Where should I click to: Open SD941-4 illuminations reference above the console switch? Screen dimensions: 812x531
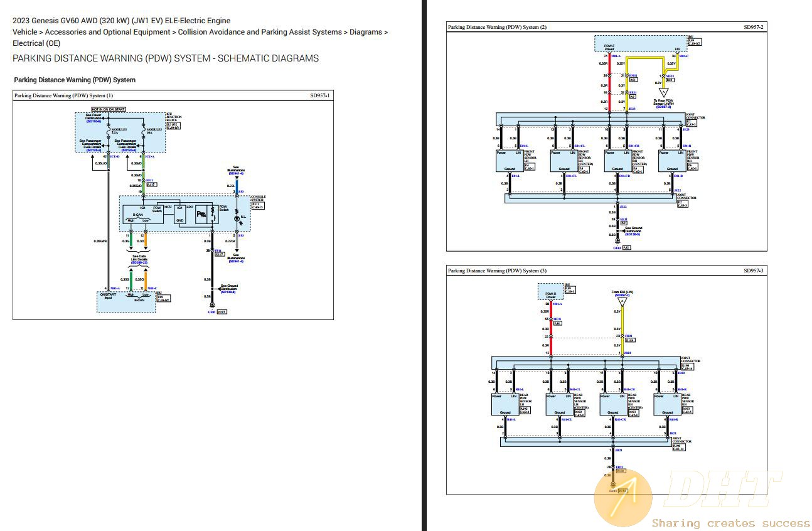pyautogui.click(x=237, y=173)
